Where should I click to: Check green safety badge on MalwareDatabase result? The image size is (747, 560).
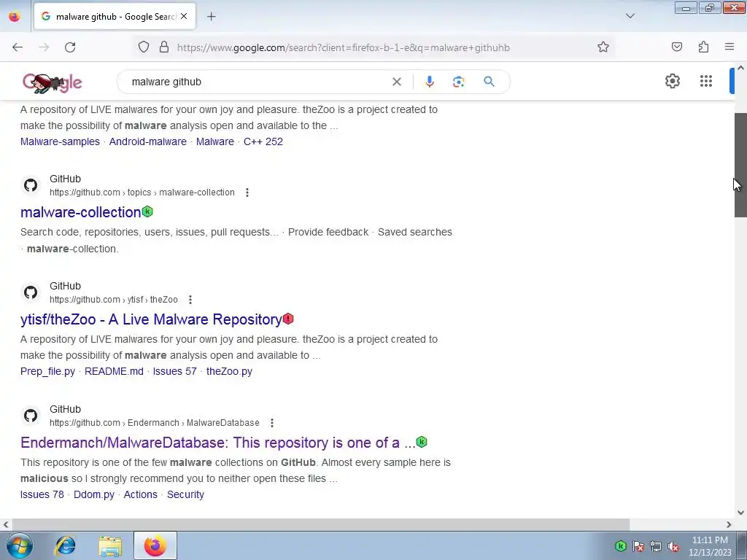point(422,442)
